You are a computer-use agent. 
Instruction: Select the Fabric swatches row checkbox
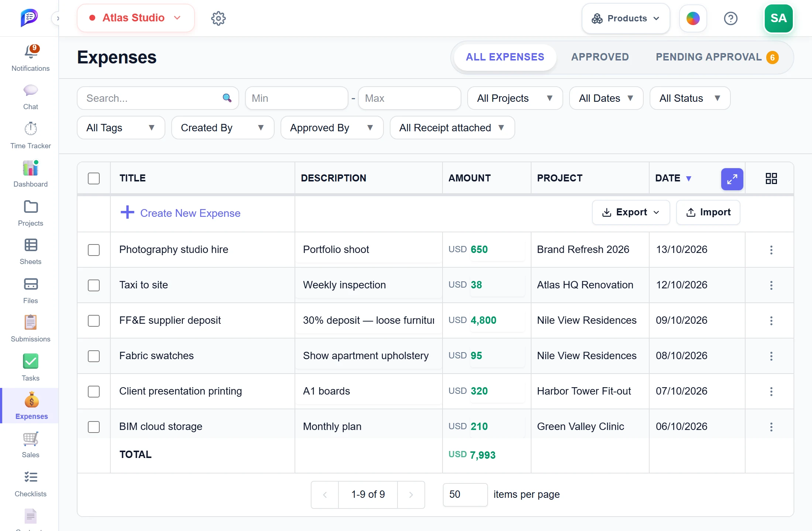point(94,356)
